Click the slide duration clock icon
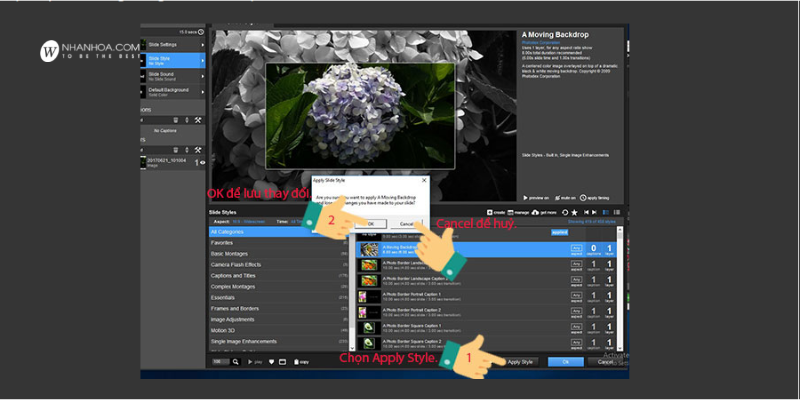This screenshot has height=400, width=800. (201, 32)
